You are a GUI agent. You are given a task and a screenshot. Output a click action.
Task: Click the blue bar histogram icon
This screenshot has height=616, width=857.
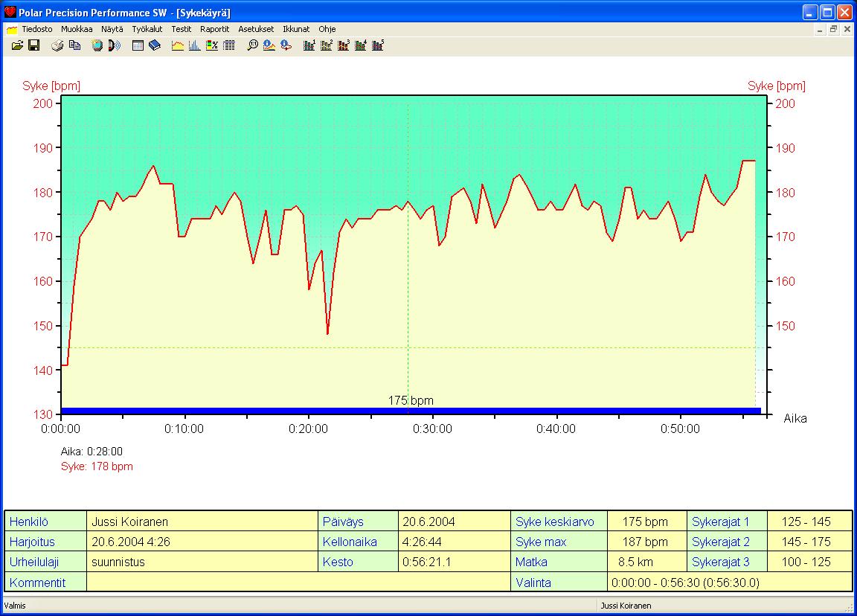194,45
